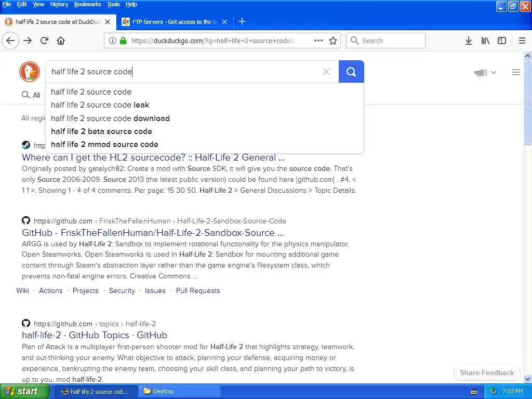532x399 pixels.
Task: View the green padlock connection details
Action: [123, 41]
